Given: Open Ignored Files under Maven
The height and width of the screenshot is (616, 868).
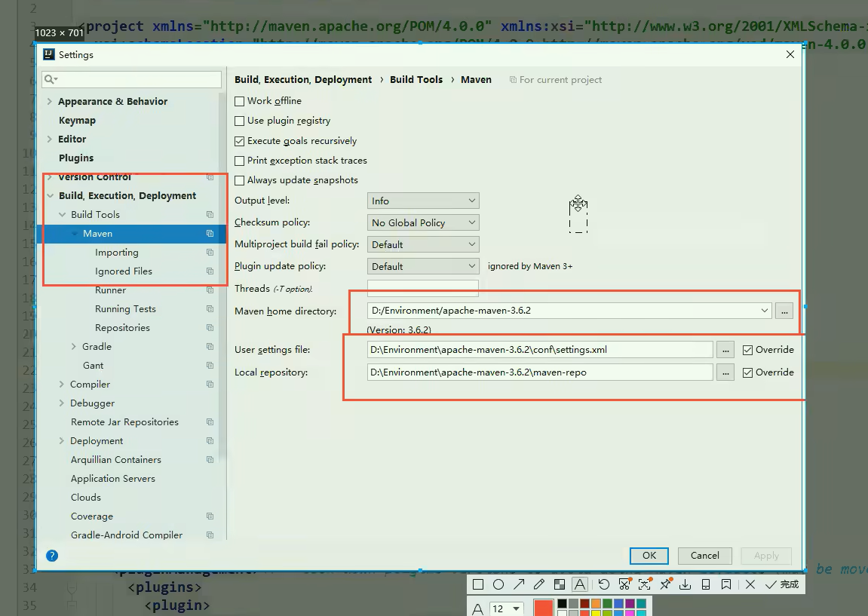Looking at the screenshot, I should (x=124, y=271).
